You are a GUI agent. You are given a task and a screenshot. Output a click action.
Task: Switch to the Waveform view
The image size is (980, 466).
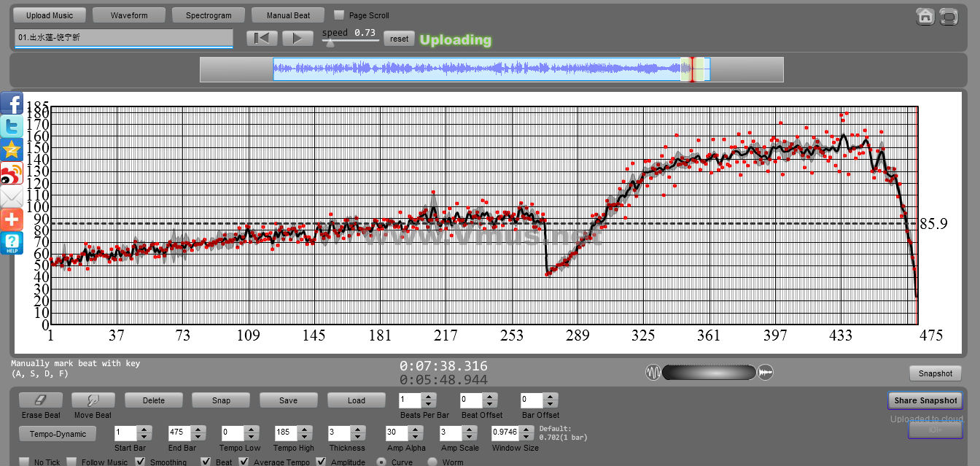click(x=129, y=15)
